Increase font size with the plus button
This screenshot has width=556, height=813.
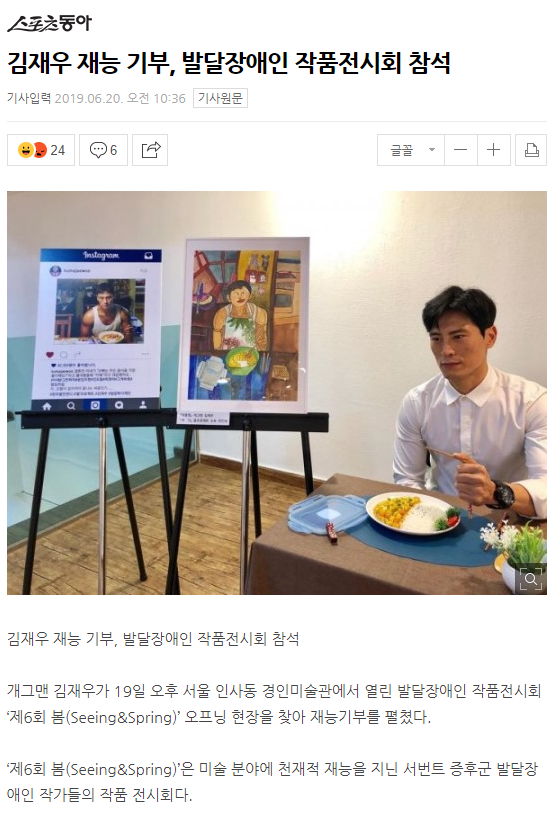494,150
